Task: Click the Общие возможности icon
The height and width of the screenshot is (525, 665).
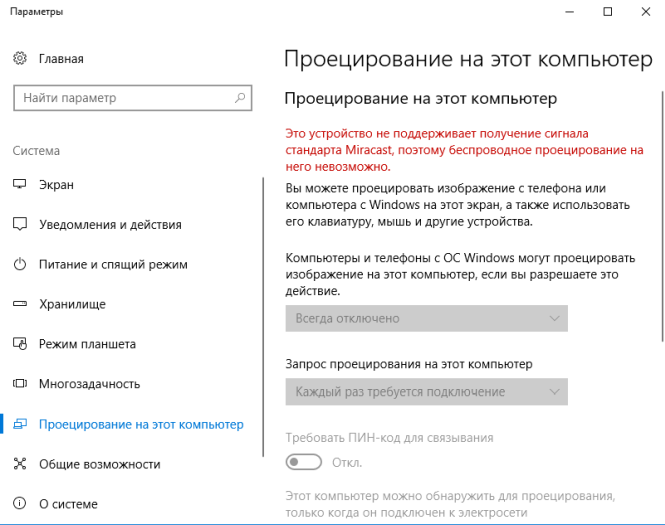Action: [x=20, y=464]
